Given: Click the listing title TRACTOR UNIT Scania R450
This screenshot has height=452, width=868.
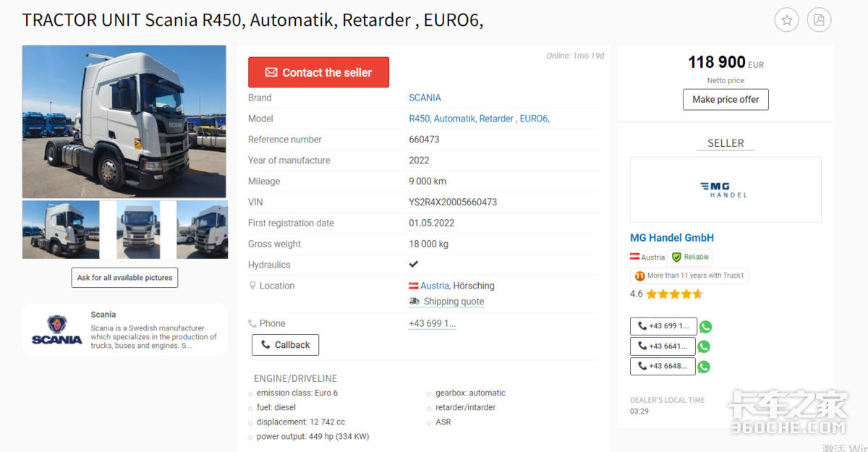Looking at the screenshot, I should (252, 20).
